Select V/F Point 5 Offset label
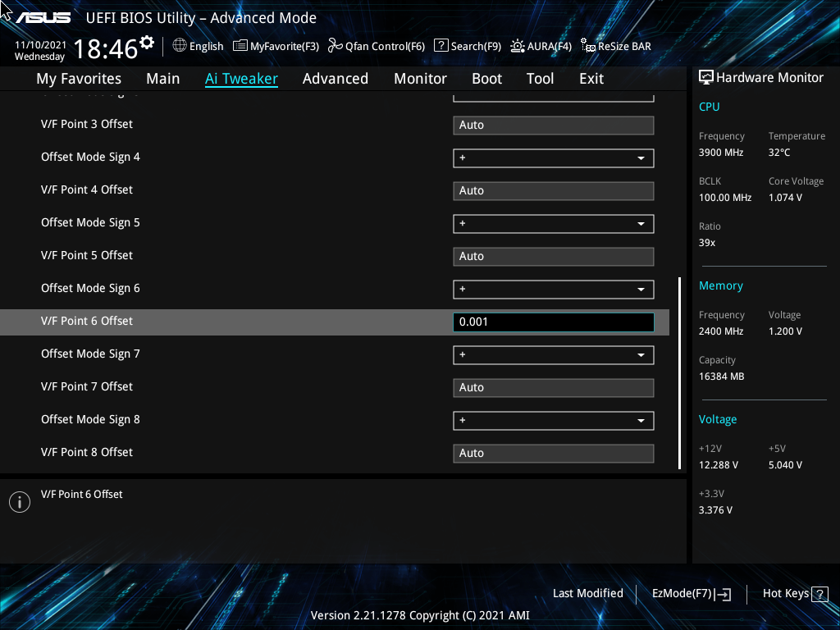The image size is (840, 630). (87, 256)
